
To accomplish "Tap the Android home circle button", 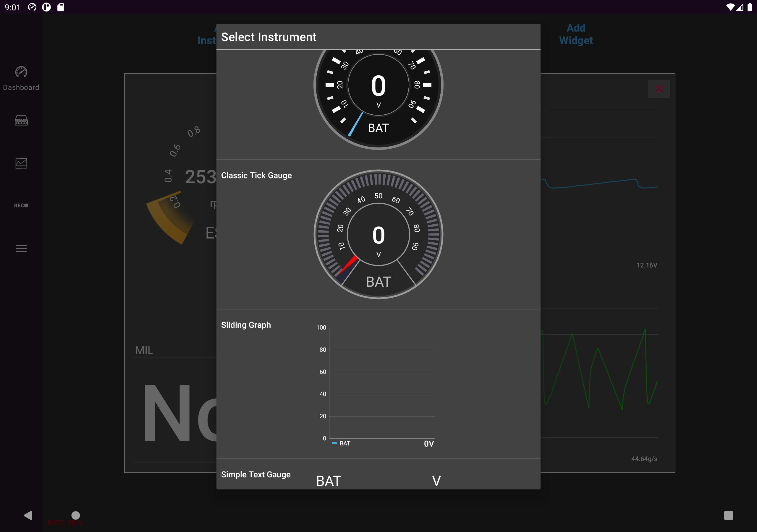I will (x=76, y=515).
